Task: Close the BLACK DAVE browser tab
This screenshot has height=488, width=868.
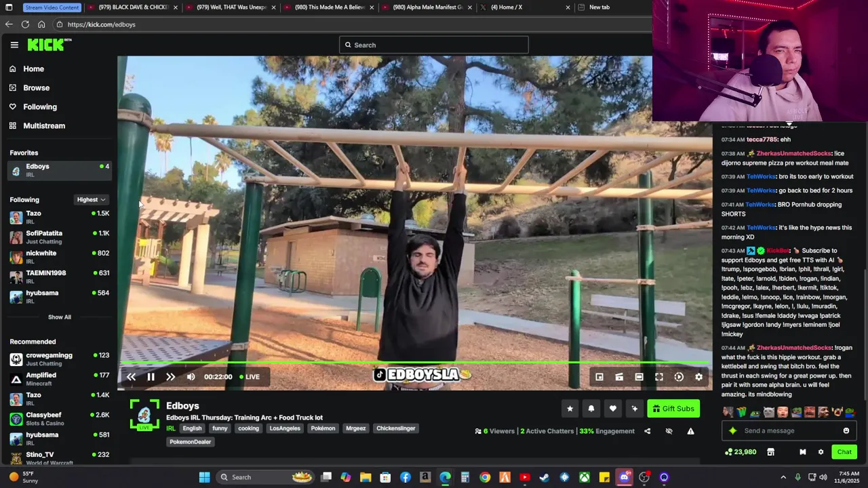Action: click(175, 7)
